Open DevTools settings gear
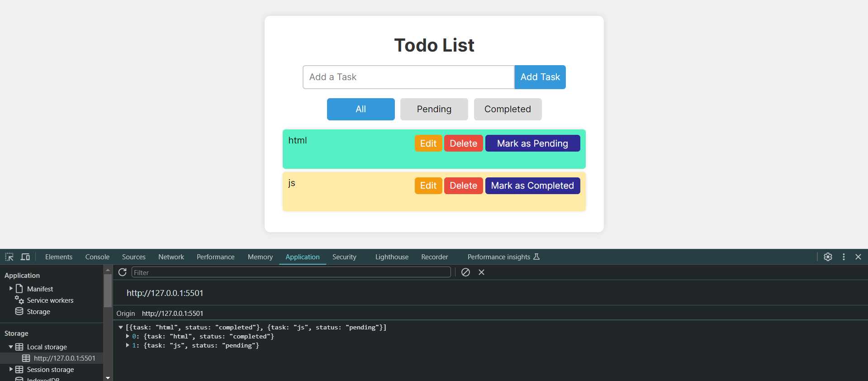Viewport: 868px width, 381px height. 828,257
